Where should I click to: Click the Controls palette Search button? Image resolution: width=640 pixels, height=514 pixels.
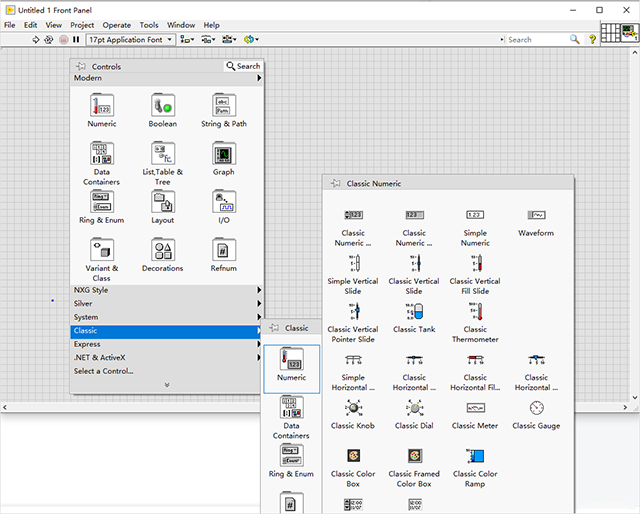243,66
